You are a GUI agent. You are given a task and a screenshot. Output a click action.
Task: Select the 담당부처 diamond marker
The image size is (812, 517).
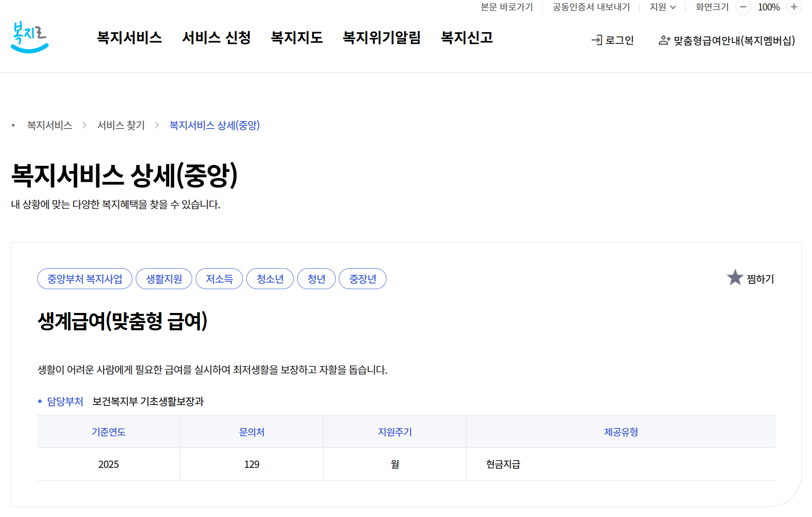click(39, 402)
